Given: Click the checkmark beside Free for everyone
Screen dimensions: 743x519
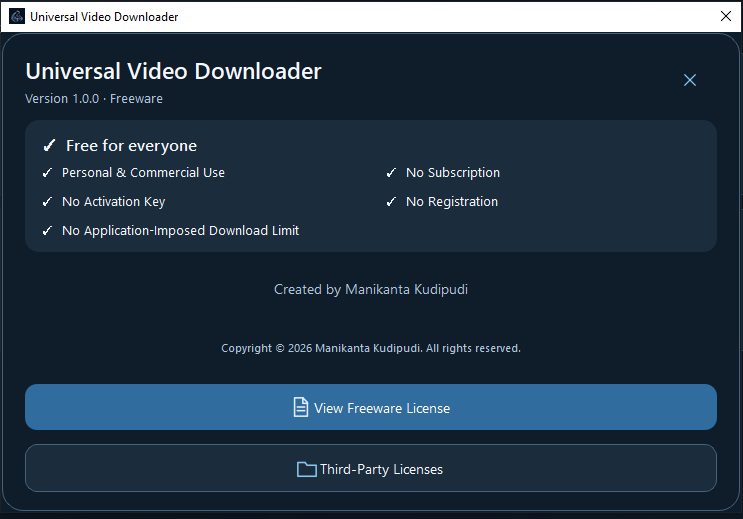Looking at the screenshot, I should click(x=49, y=146).
